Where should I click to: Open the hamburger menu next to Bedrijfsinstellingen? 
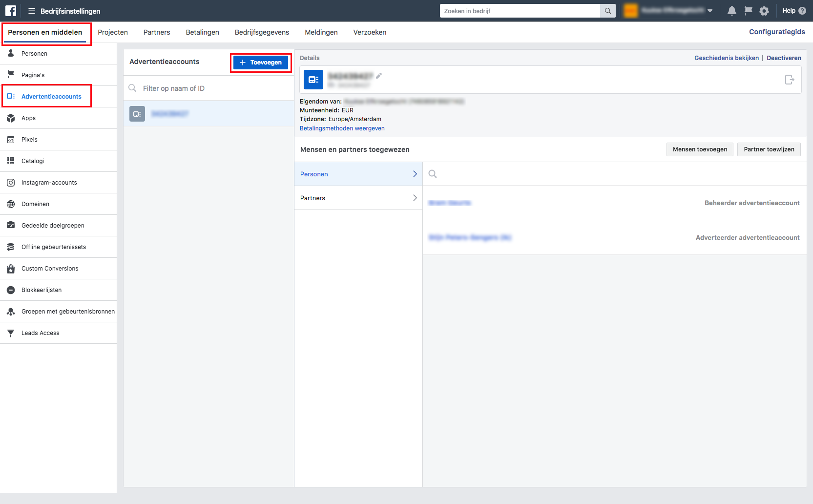32,11
